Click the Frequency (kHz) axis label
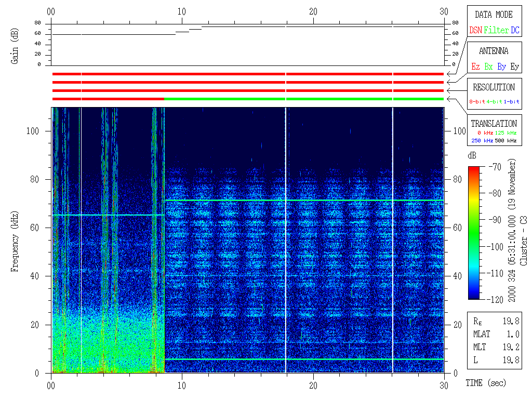This screenshot has width=532, height=399. tap(16, 239)
